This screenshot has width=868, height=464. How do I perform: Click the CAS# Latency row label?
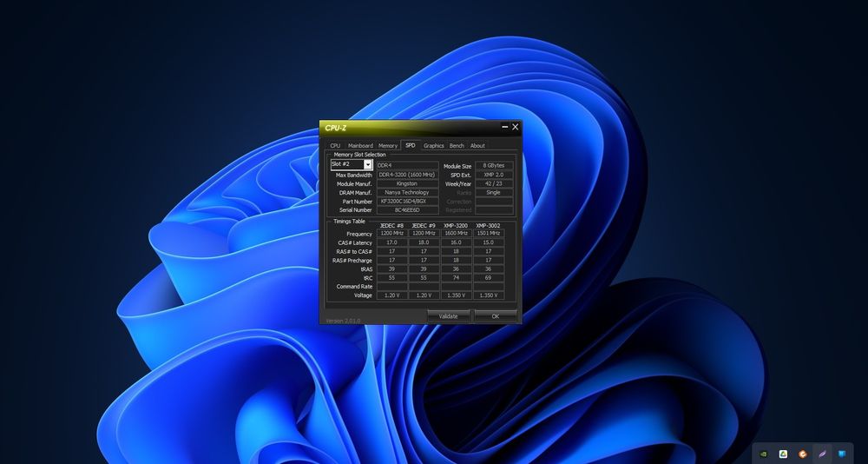[355, 242]
